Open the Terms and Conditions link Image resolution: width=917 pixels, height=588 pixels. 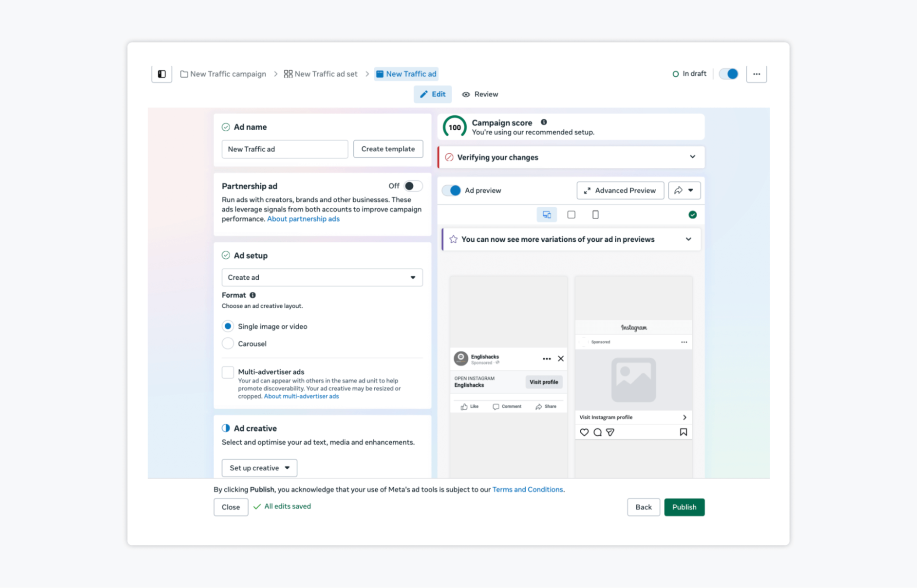[527, 489]
